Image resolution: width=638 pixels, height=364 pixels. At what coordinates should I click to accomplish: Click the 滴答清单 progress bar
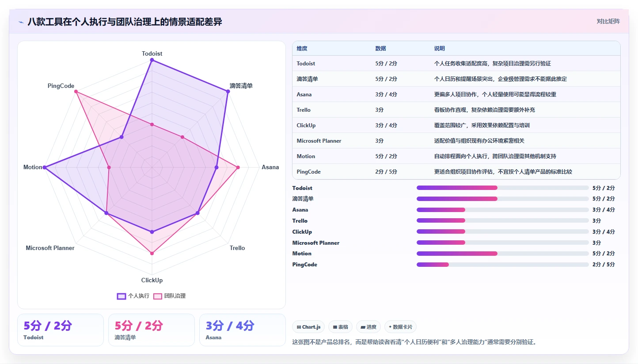[503, 199]
